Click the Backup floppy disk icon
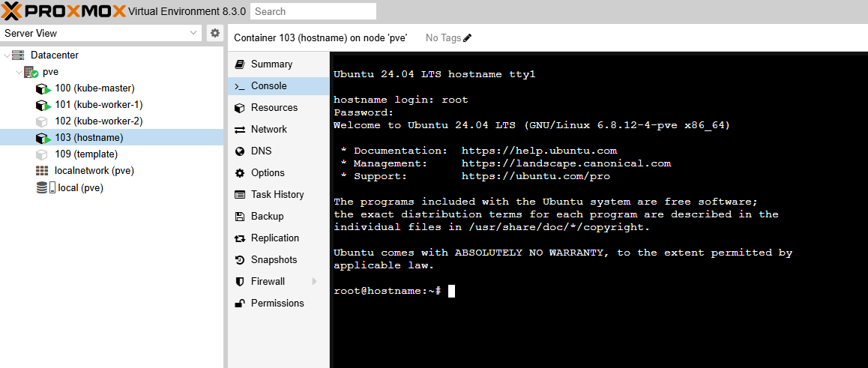This screenshot has width=868, height=368. [x=240, y=217]
